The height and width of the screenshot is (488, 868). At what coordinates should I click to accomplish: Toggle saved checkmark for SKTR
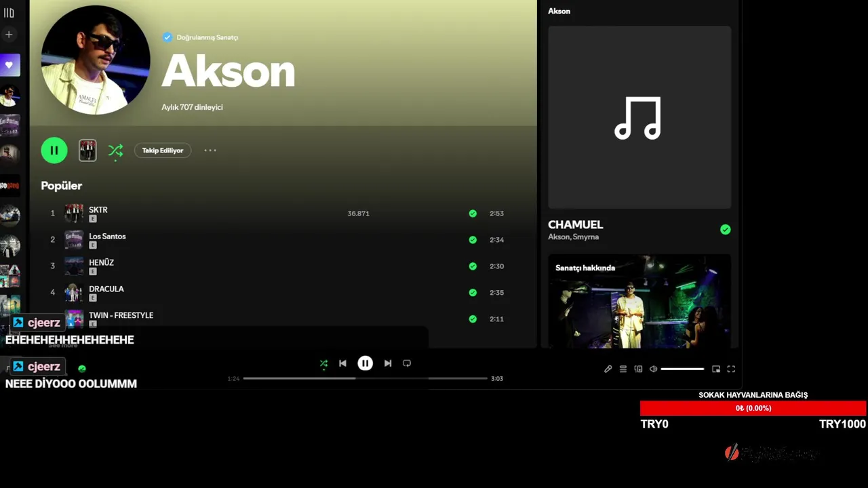pyautogui.click(x=473, y=213)
